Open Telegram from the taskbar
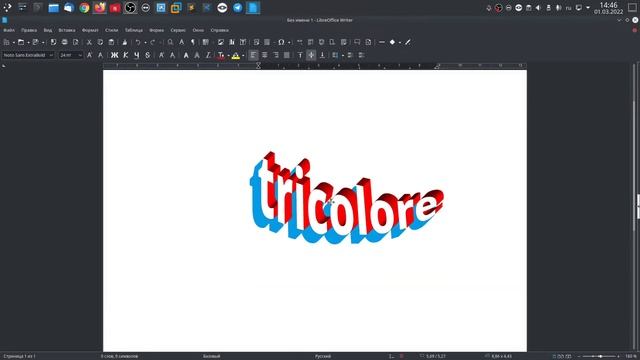 238,8
